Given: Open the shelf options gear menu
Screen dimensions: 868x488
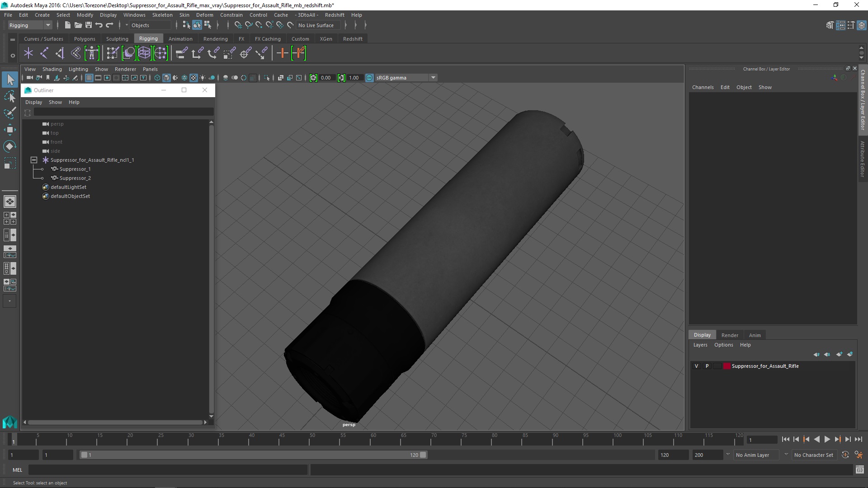Looking at the screenshot, I should (13, 56).
